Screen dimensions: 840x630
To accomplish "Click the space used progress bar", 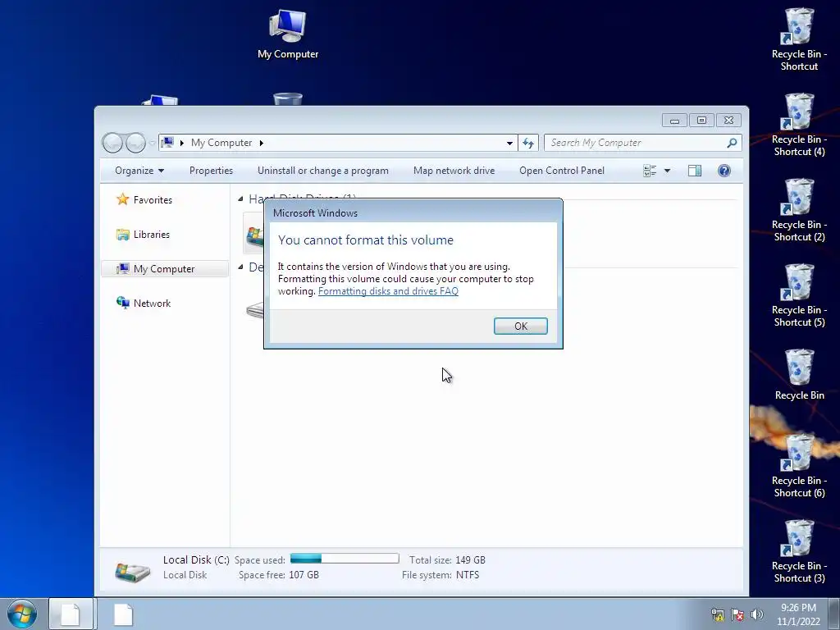I will click(x=345, y=559).
